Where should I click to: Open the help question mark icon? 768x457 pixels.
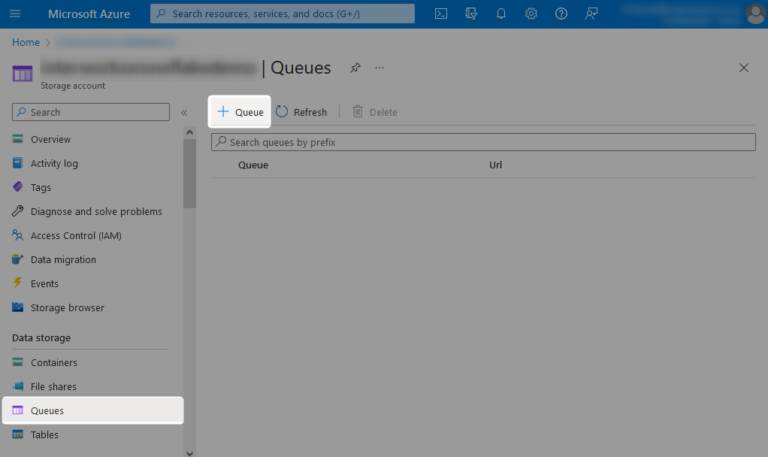point(561,14)
